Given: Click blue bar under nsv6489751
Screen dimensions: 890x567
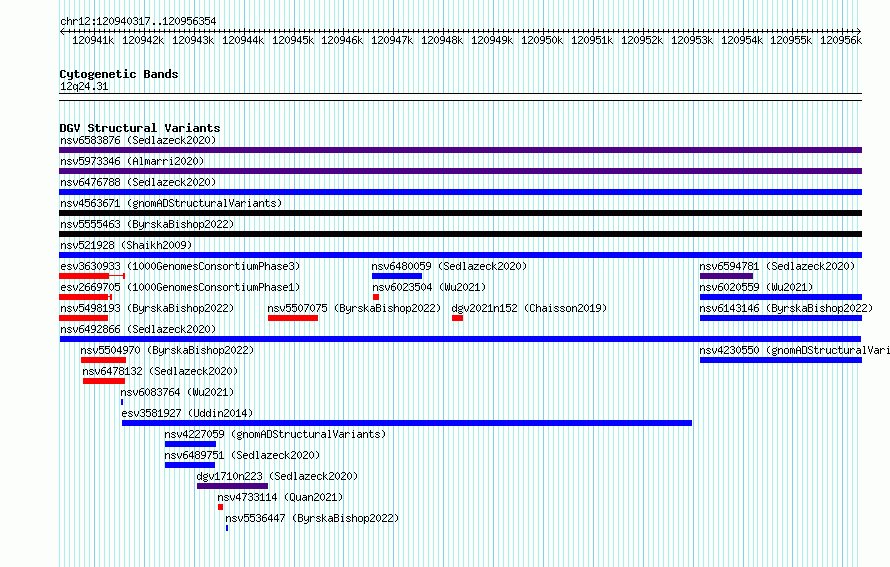Looking at the screenshot, I should coord(190,465).
